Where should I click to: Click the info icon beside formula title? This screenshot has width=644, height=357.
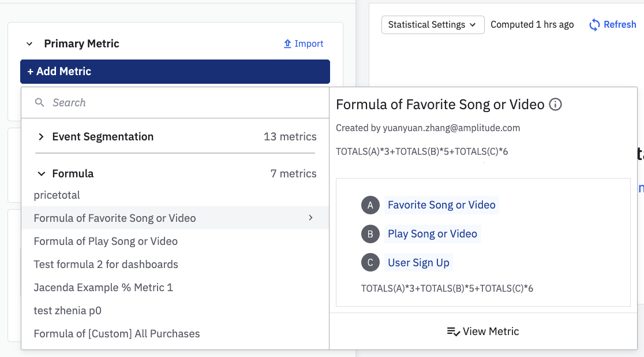[555, 105]
